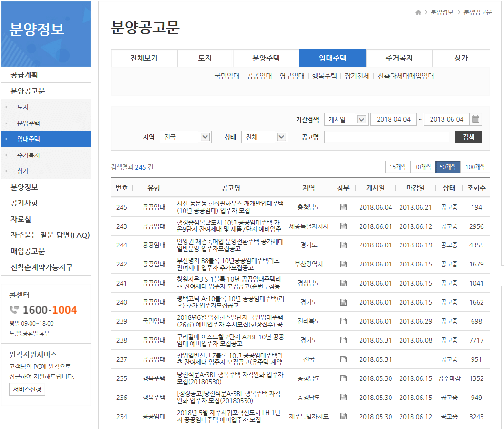
Task: Filter by 영구임대 subcategory
Action: point(292,76)
